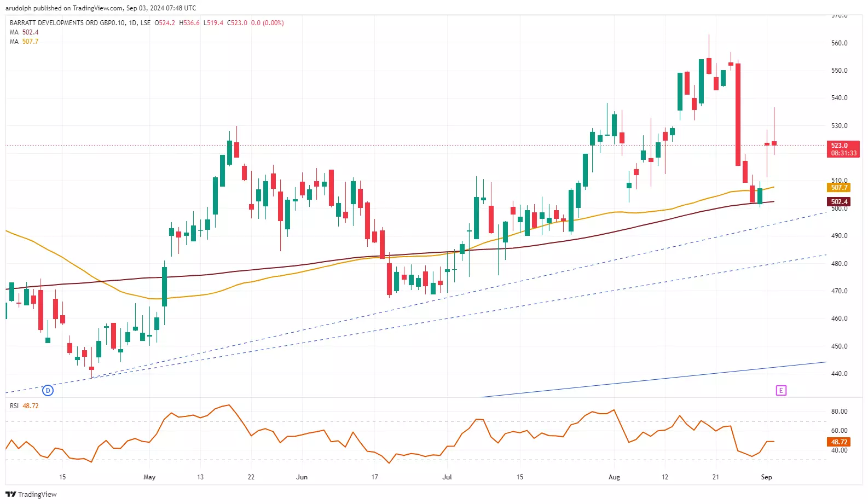Click the MA 502.4 indicator legend
868x504 pixels.
point(24,32)
